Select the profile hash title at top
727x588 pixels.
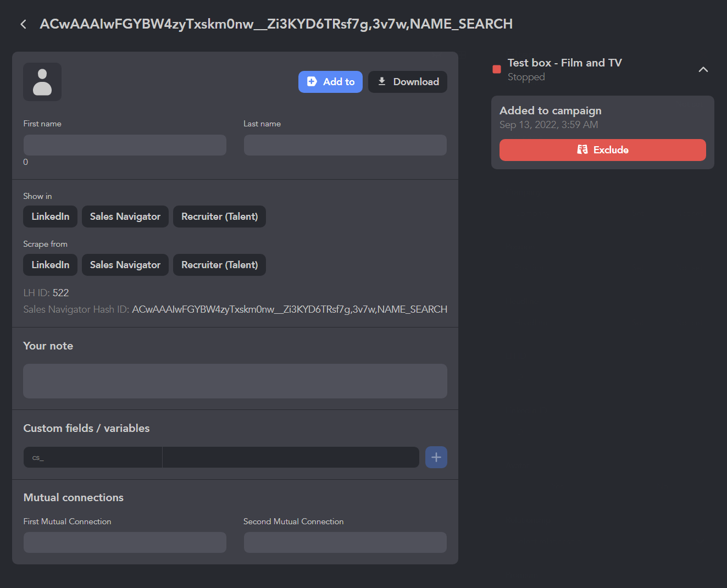pos(276,24)
